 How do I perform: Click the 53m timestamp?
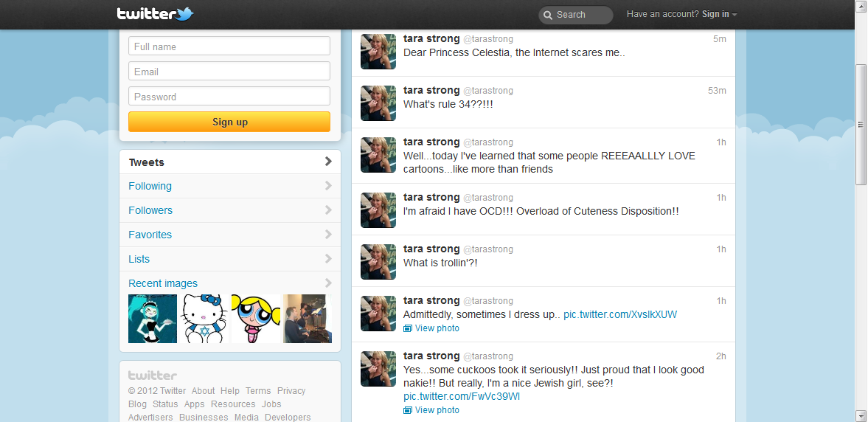[x=717, y=91]
